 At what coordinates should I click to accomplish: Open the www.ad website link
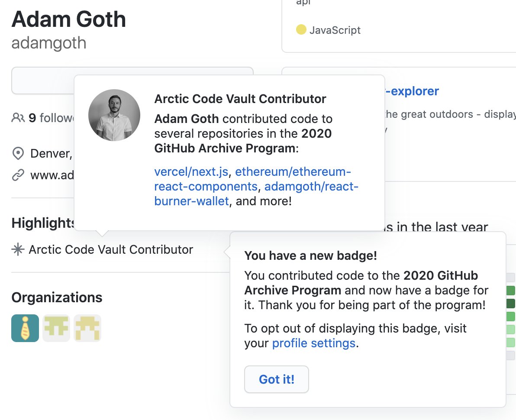click(x=52, y=175)
